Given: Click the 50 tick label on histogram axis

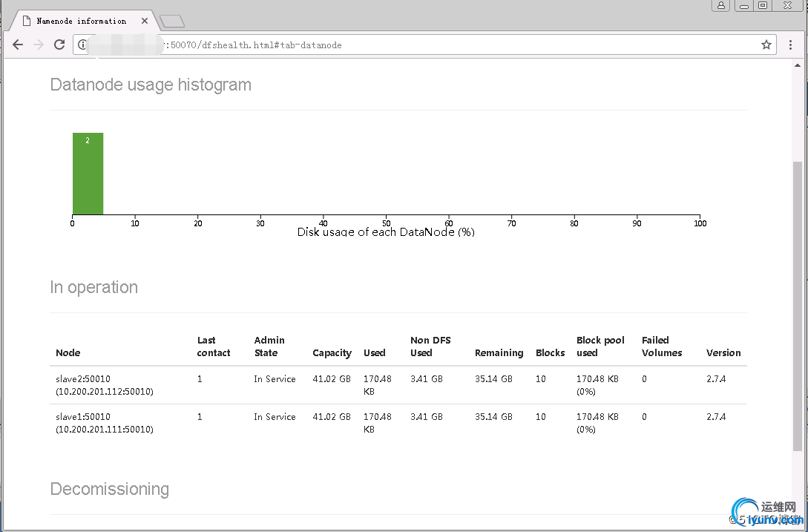Looking at the screenshot, I should (x=386, y=223).
